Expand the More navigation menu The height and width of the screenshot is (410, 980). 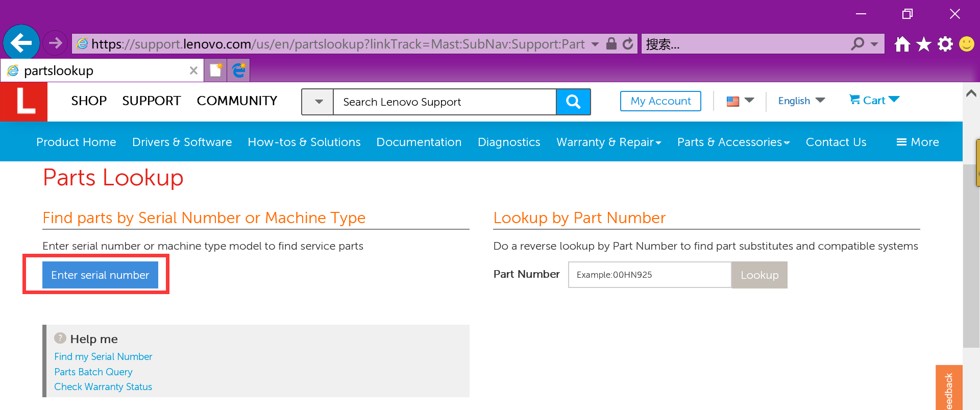[x=918, y=142]
